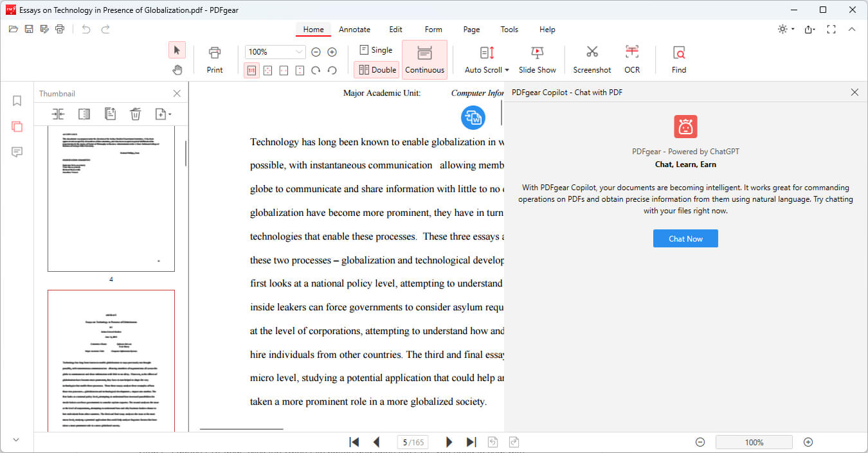
Task: Open the bookmarks sidebar panel
Action: (x=17, y=101)
